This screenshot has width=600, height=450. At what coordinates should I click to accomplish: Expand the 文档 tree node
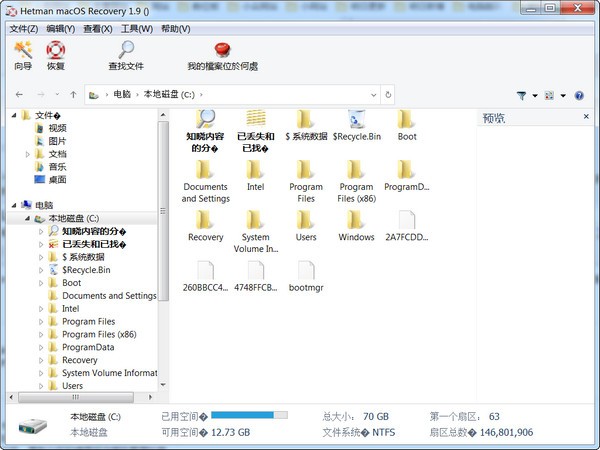pos(27,154)
